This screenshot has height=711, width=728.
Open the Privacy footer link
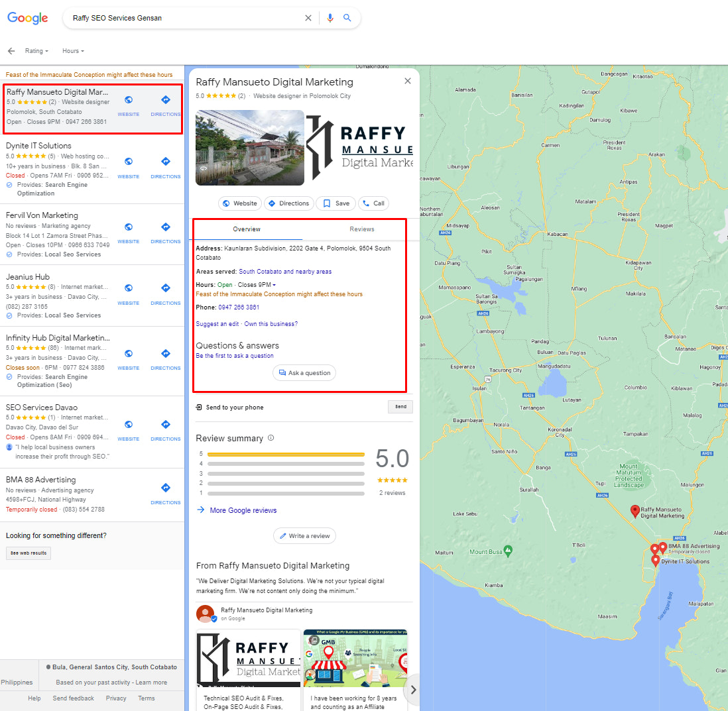click(116, 698)
